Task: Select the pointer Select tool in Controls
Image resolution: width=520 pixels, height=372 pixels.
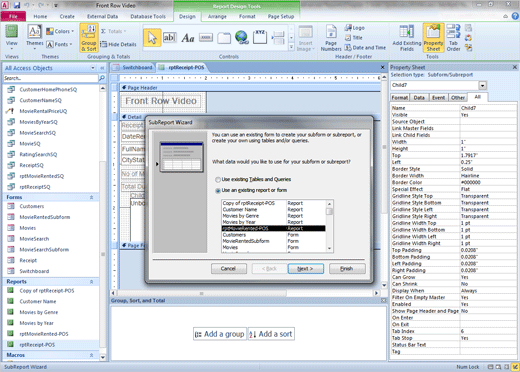Action: [152, 38]
